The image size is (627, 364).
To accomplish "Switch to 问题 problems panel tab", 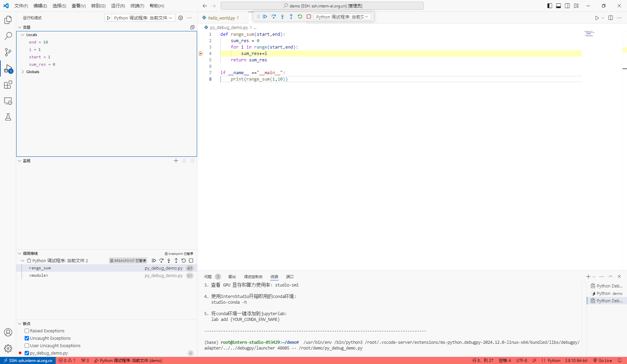I will click(208, 277).
